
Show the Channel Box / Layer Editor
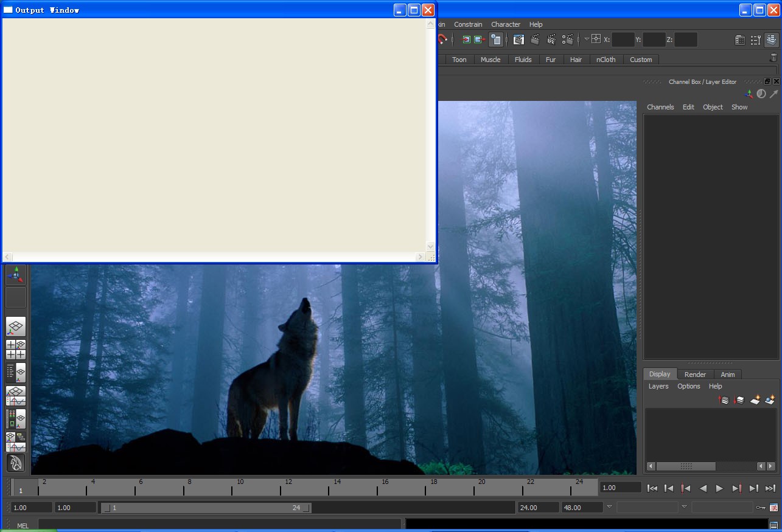click(772, 40)
